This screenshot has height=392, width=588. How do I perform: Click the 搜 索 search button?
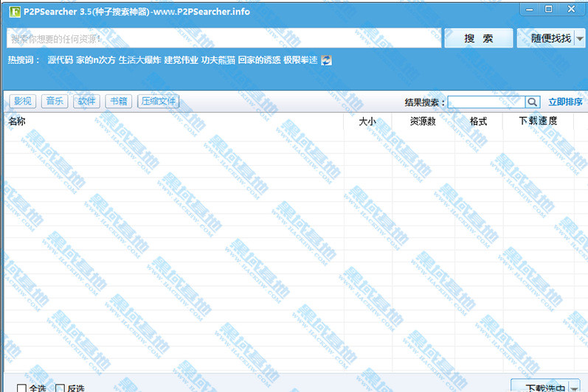(479, 38)
